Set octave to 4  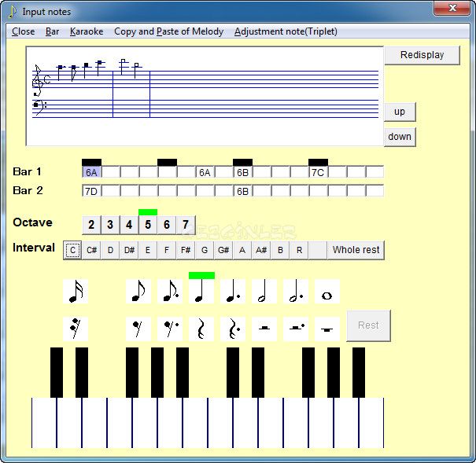(x=129, y=225)
